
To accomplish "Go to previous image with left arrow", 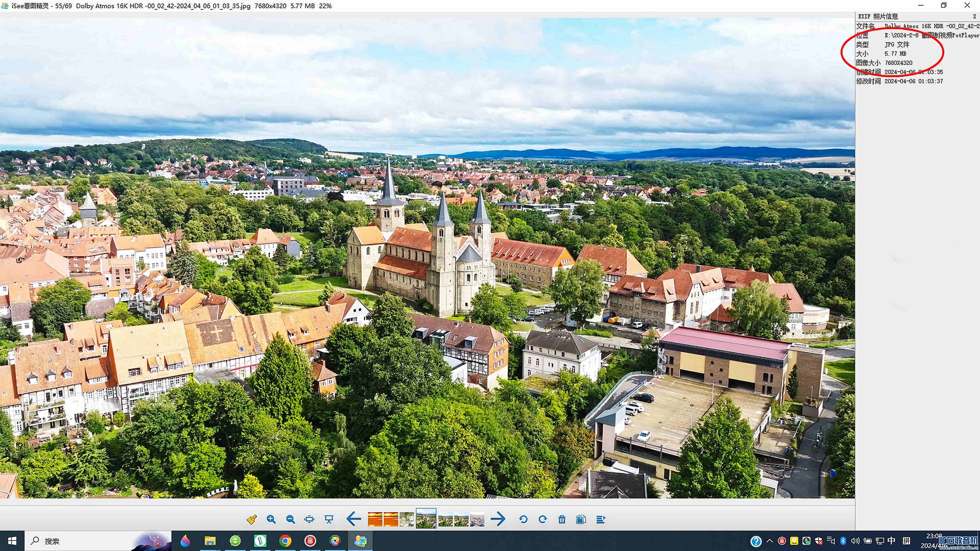I will click(354, 519).
